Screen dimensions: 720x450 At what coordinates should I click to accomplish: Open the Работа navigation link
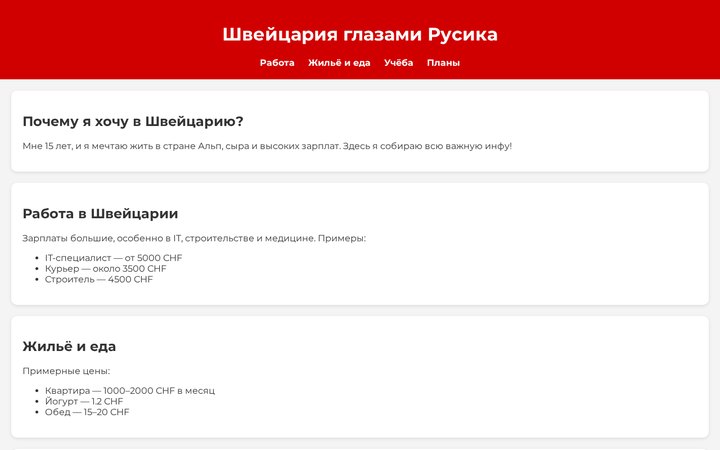click(277, 62)
